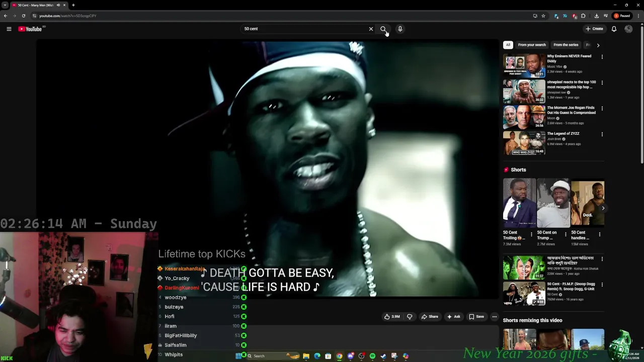Viewport: 644px width, 362px height.
Task: Show next Shorts with the arrow
Action: click(603, 208)
